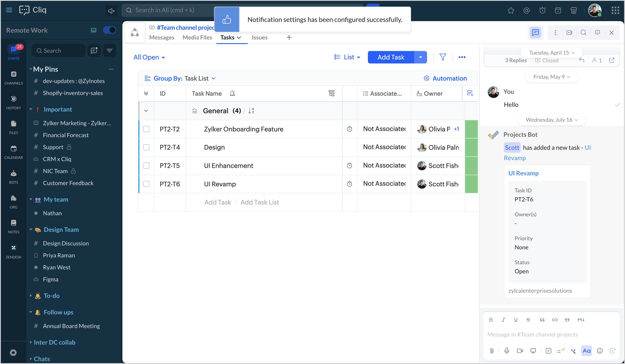The image size is (625, 364).
Task: Collapse the General task list group
Action: pos(146,111)
